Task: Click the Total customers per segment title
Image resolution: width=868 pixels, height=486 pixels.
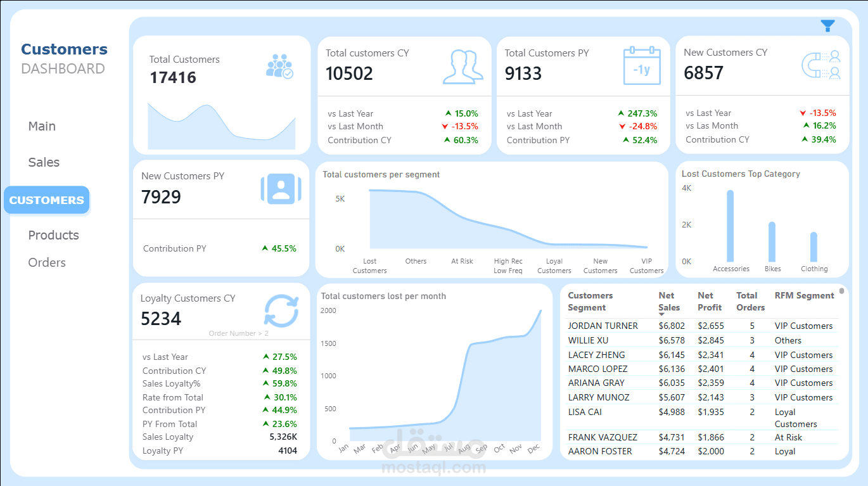Action: [x=381, y=174]
